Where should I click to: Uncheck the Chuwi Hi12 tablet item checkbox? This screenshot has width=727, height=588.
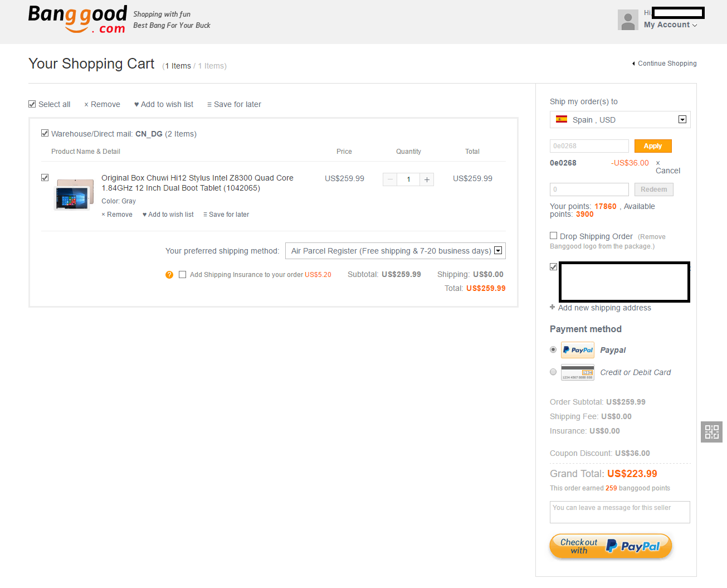tap(45, 178)
